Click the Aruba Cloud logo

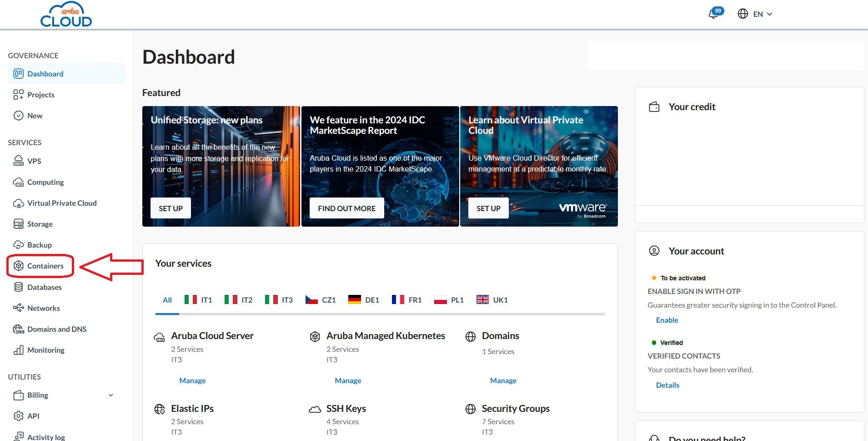click(66, 15)
